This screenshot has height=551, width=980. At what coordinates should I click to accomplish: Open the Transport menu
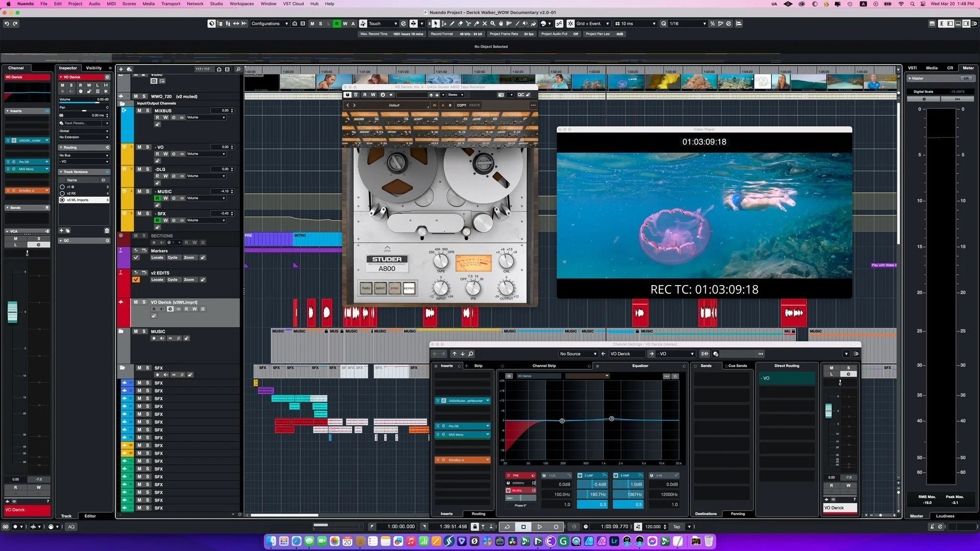pyautogui.click(x=170, y=3)
